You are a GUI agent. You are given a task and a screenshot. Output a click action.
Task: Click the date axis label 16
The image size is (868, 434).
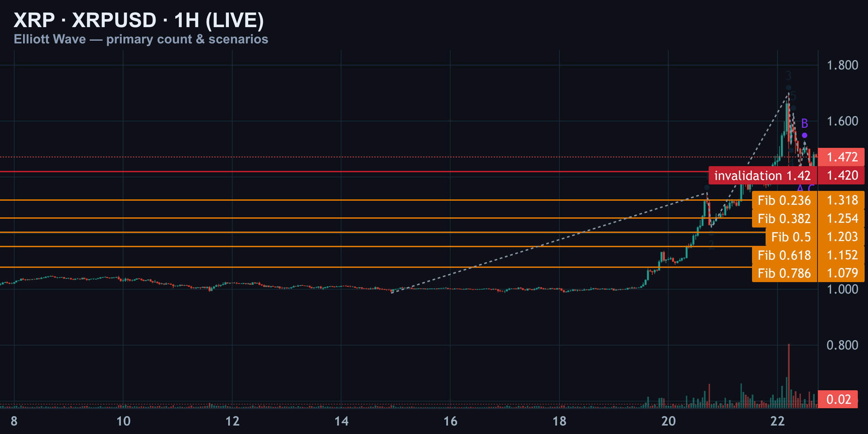click(450, 421)
